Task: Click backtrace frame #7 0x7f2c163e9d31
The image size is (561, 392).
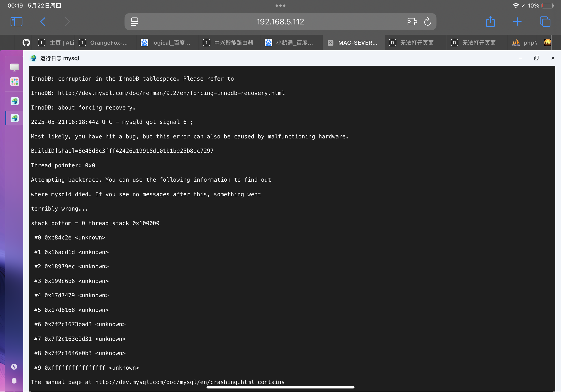Action: click(80, 339)
